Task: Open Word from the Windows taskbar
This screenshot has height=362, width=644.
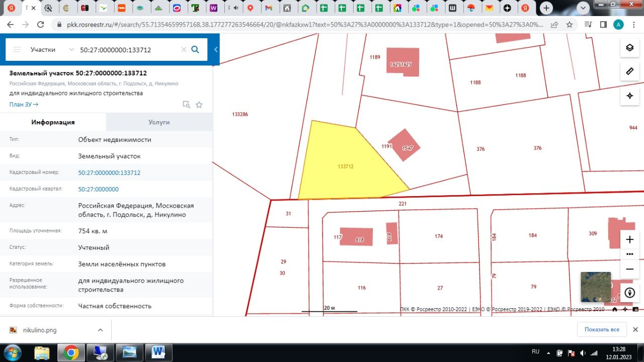Action: coord(158,352)
